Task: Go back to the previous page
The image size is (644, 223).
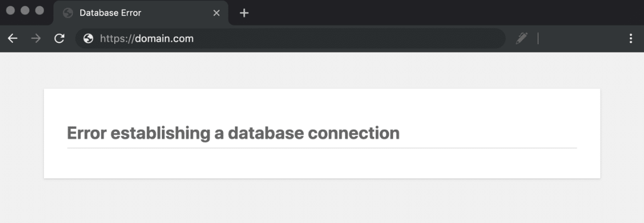Action: coord(13,38)
